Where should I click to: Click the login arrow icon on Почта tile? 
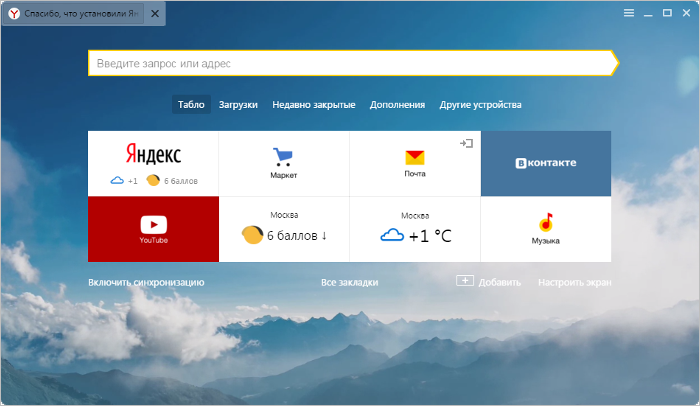467,143
